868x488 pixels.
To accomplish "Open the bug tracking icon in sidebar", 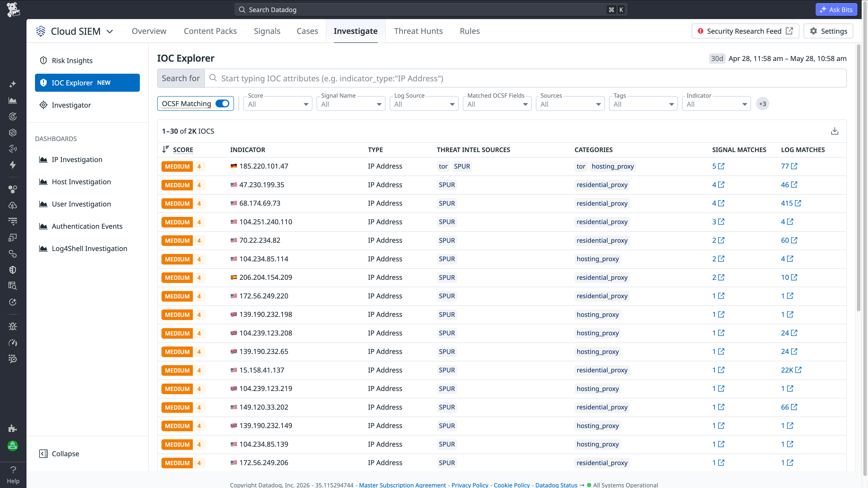I will [x=13, y=326].
